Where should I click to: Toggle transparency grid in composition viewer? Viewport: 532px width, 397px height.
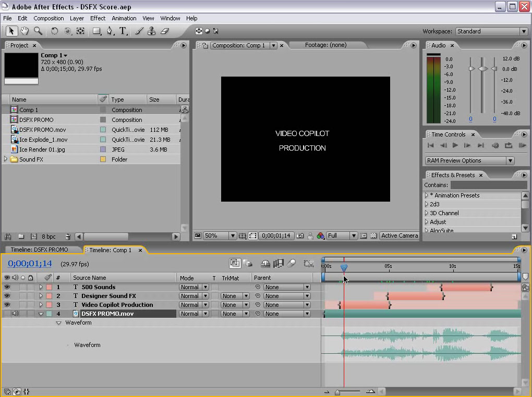373,235
